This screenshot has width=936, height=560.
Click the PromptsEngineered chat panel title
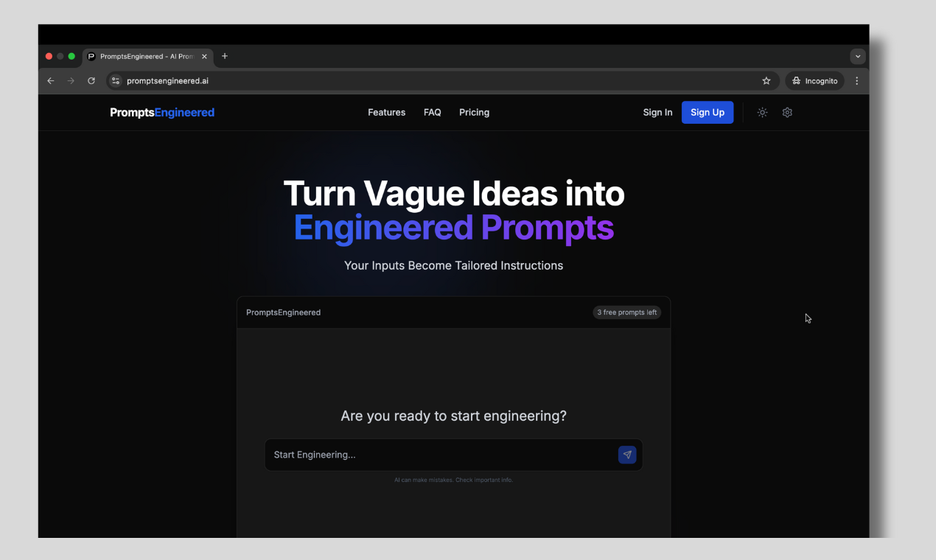[283, 312]
